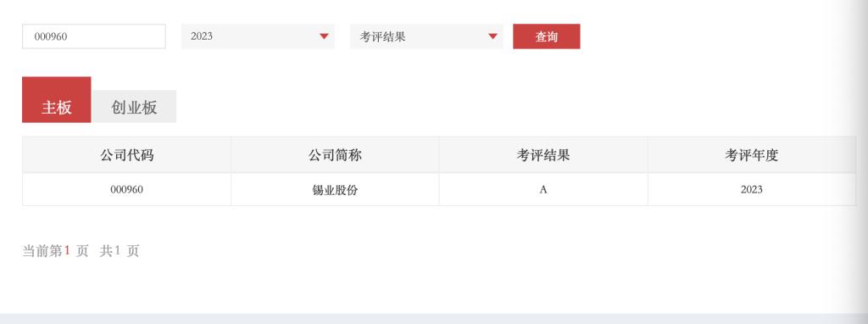Click the red 查询 button
The height and width of the screenshot is (324, 868).
tap(547, 36)
